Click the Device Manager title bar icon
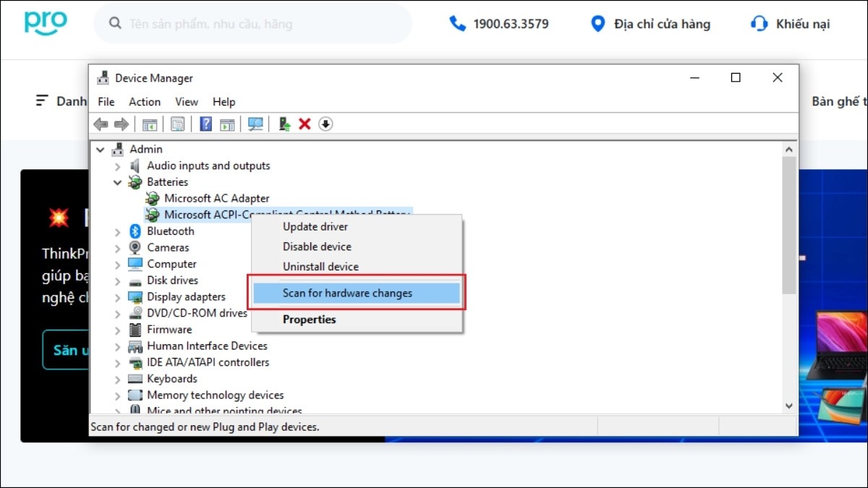This screenshot has height=488, width=868. pos(103,78)
